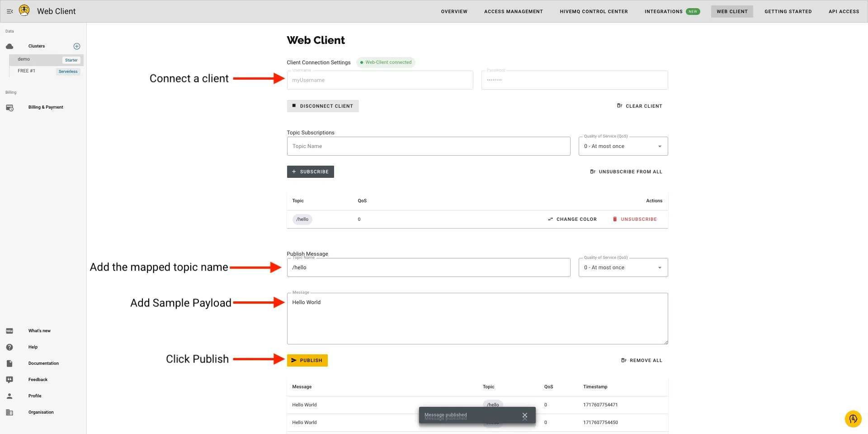Click the Billing & Payment card icon

pyautogui.click(x=9, y=108)
